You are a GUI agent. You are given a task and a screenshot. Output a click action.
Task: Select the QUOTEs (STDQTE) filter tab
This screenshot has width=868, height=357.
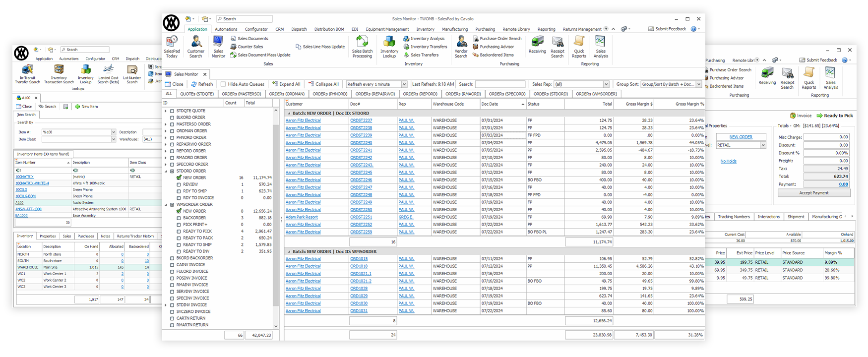coord(197,94)
